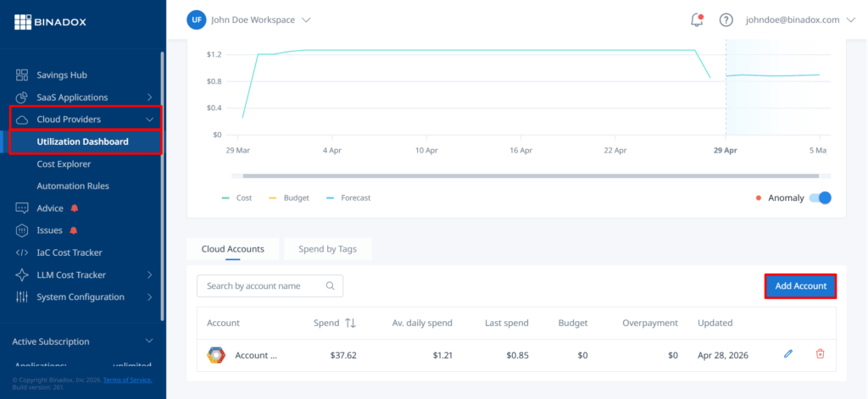Click the Binadox logo
The height and width of the screenshot is (399, 868).
point(50,22)
